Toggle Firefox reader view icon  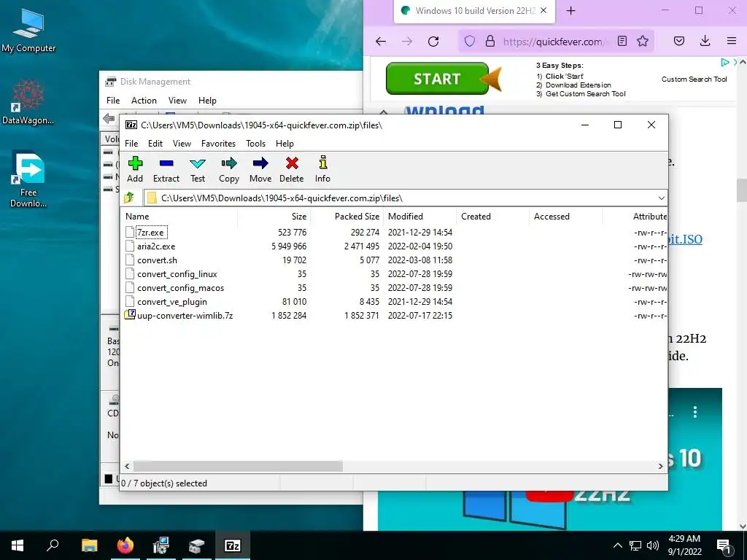[x=622, y=42]
